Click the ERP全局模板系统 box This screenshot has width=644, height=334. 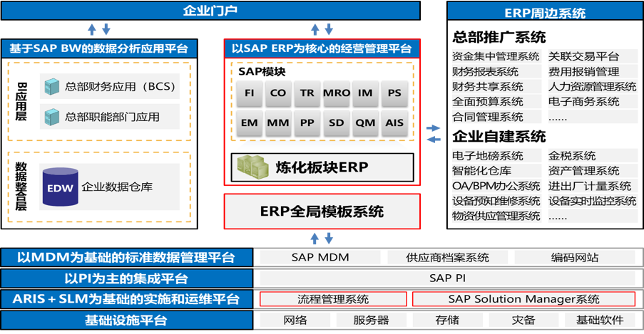click(x=322, y=212)
